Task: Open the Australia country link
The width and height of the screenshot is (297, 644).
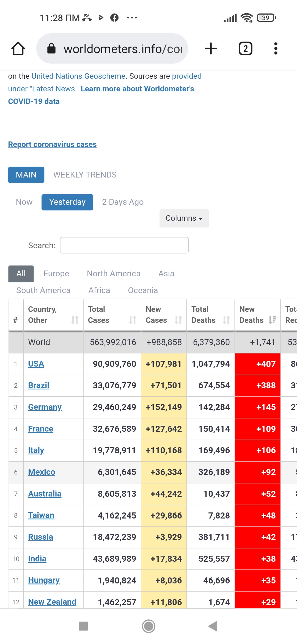Action: pyautogui.click(x=45, y=494)
